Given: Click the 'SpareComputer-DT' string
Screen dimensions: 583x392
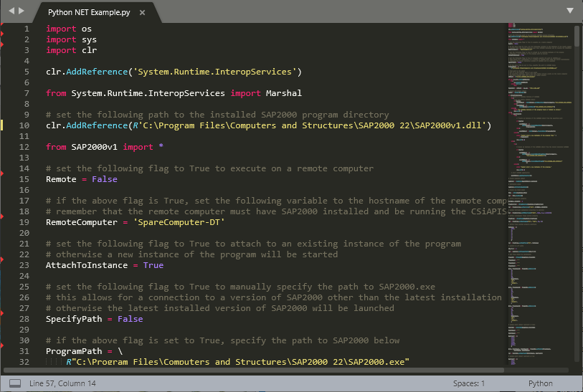Looking at the screenshot, I should 179,222.
